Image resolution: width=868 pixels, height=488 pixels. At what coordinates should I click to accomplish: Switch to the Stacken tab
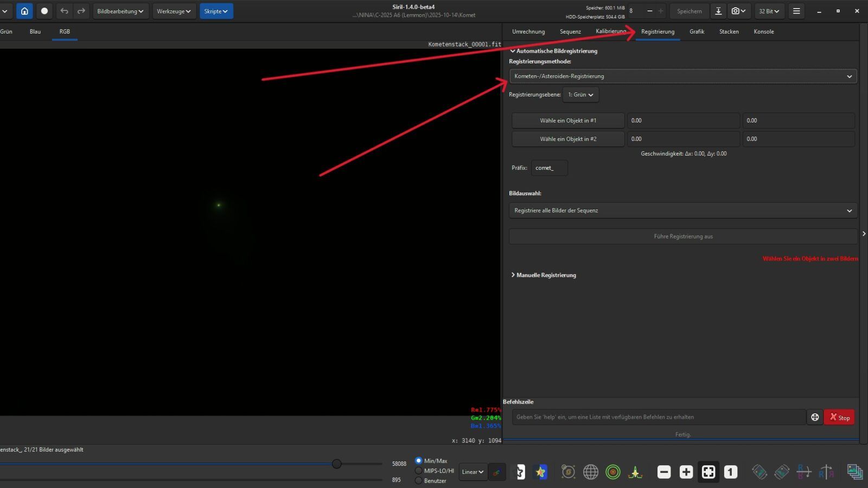coord(729,31)
